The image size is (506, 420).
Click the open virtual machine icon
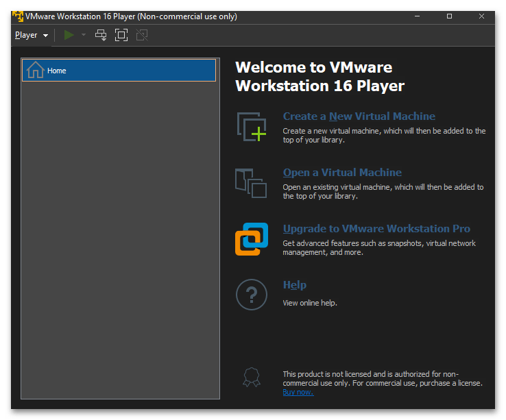click(251, 183)
